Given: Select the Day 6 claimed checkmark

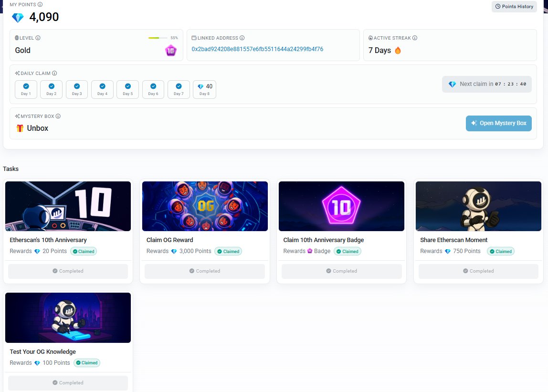Looking at the screenshot, I should pos(153,86).
